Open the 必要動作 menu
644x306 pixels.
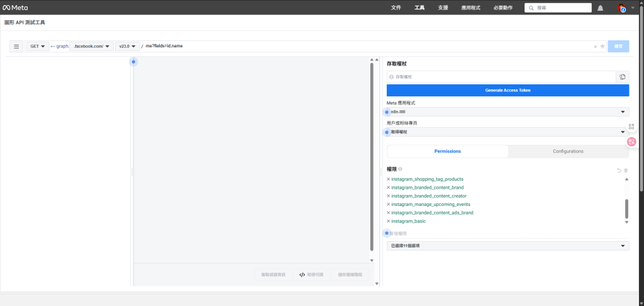click(x=503, y=8)
